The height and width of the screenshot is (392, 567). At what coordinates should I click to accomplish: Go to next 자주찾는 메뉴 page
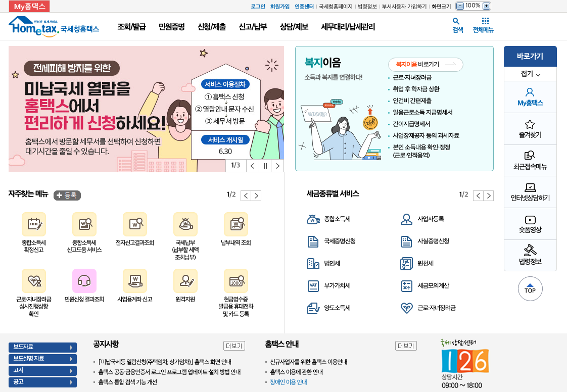tap(256, 195)
